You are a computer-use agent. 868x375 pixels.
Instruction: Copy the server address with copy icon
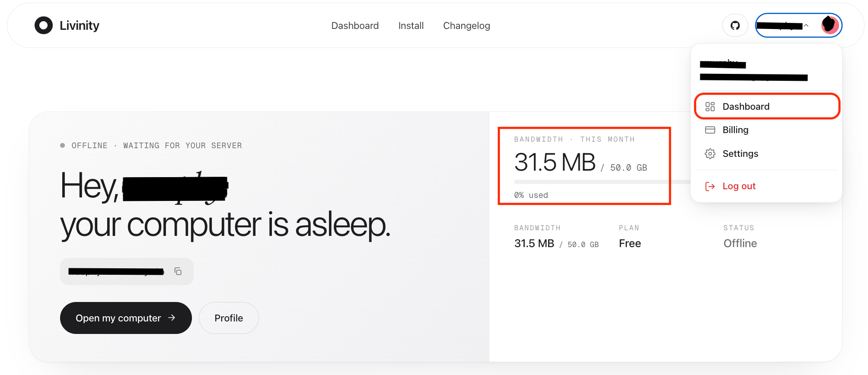pos(178,271)
